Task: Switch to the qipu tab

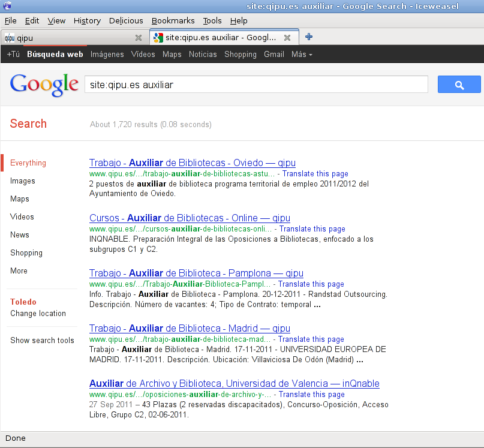Action: (75, 38)
